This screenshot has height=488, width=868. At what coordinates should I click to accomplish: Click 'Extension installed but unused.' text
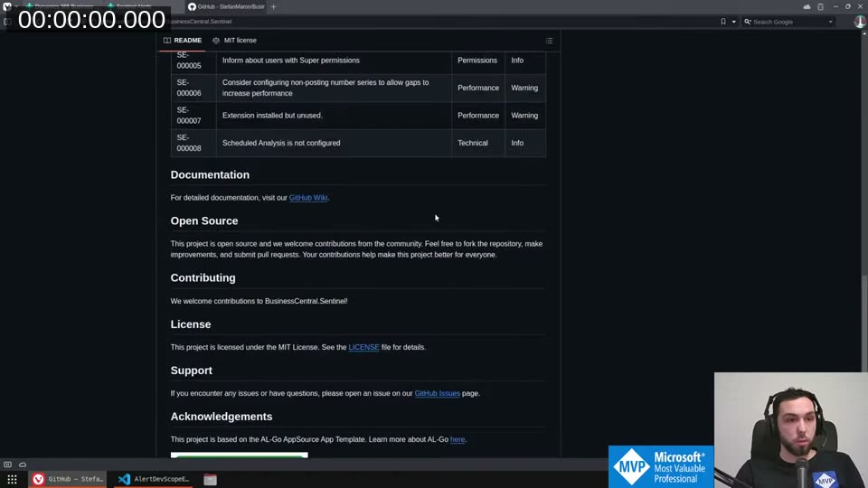272,115
